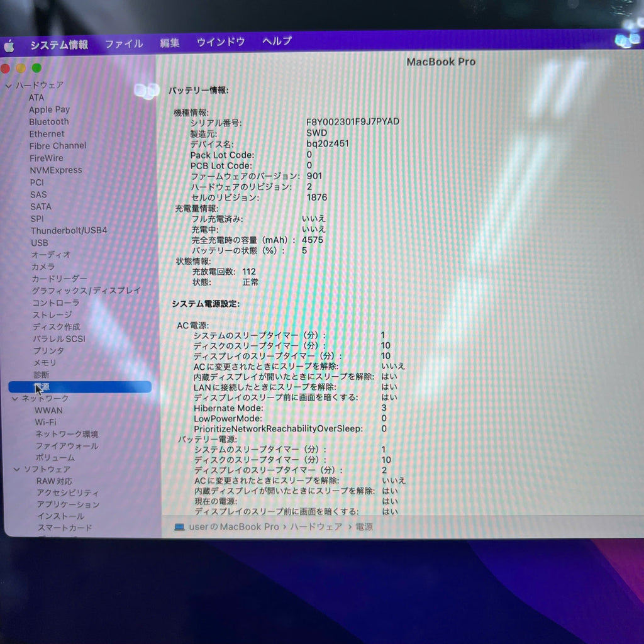This screenshot has width=644, height=644.
Task: Select ファイアウォール in the sidebar
Action: pyautogui.click(x=67, y=446)
